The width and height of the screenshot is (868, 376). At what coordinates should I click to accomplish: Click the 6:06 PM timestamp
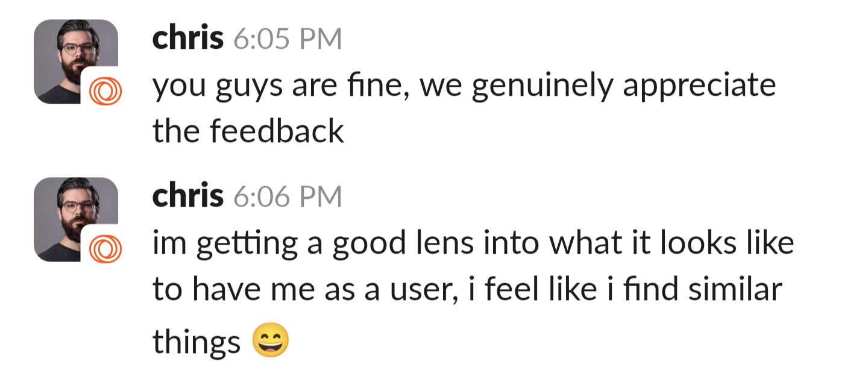click(x=287, y=198)
